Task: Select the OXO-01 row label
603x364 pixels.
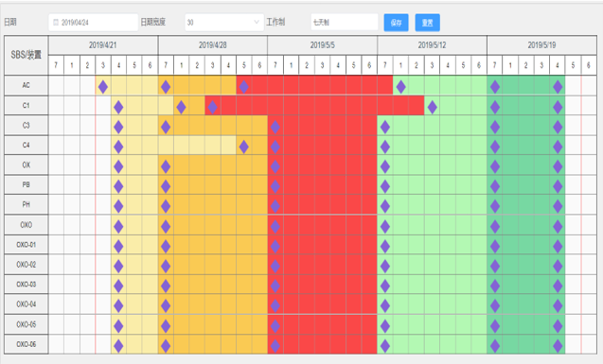Action: tap(27, 245)
